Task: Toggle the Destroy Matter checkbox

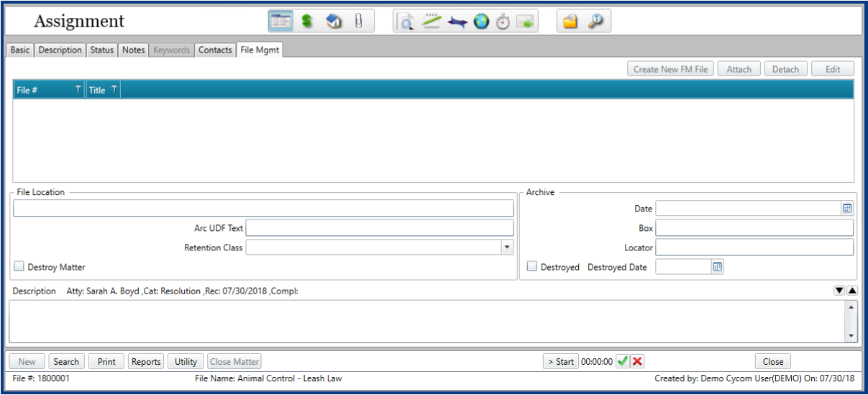Action: click(20, 267)
